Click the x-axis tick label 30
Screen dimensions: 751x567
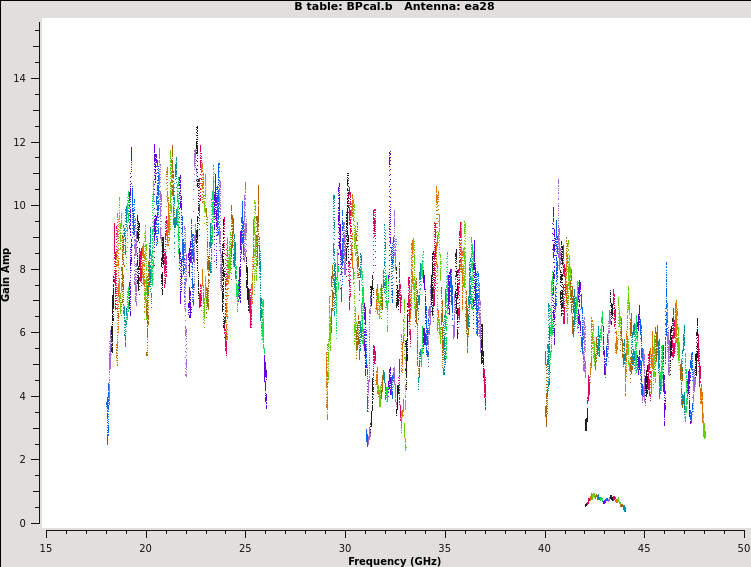point(345,548)
